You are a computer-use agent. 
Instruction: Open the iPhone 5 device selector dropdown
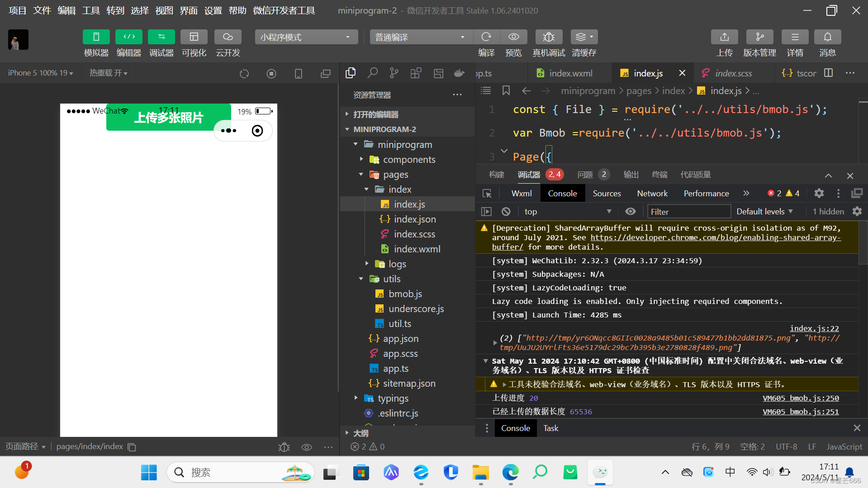(x=40, y=73)
